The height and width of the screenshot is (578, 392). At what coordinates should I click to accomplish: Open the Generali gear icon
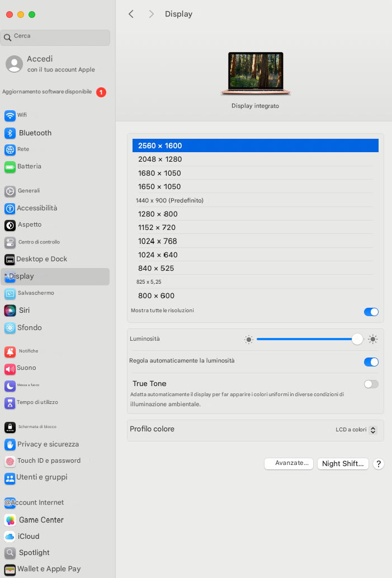coord(10,191)
